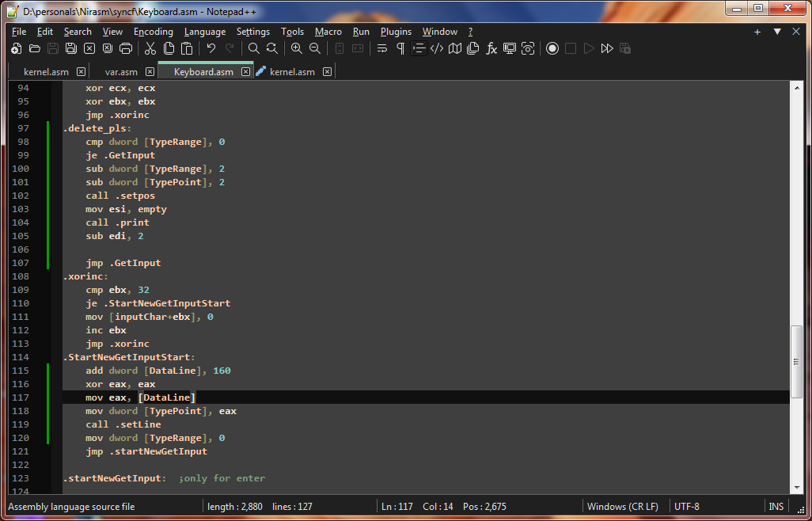Undo the last edit with the toolbar arrow
The width and height of the screenshot is (812, 521).
click(x=211, y=48)
